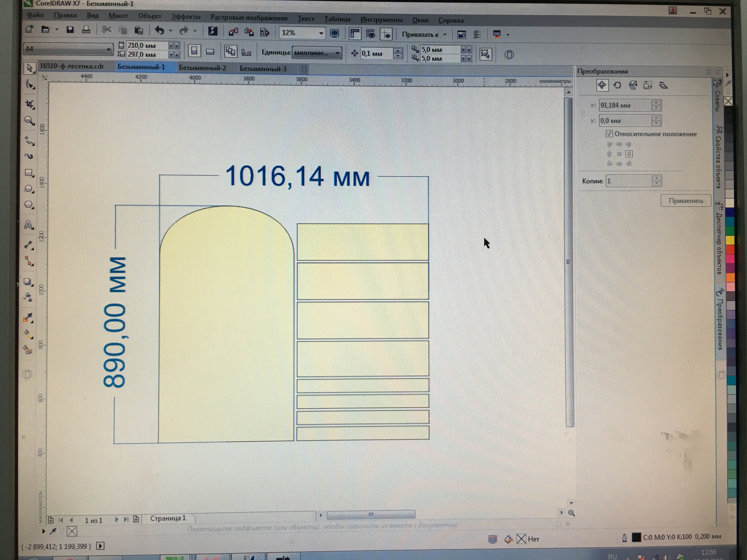
Task: Click the Страница 1 page tab
Action: point(168,518)
